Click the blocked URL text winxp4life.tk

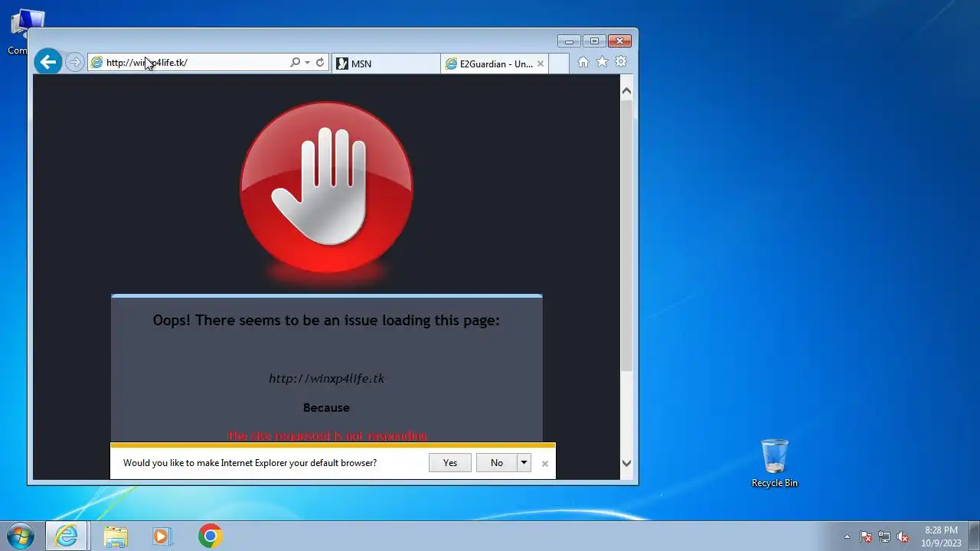(326, 378)
